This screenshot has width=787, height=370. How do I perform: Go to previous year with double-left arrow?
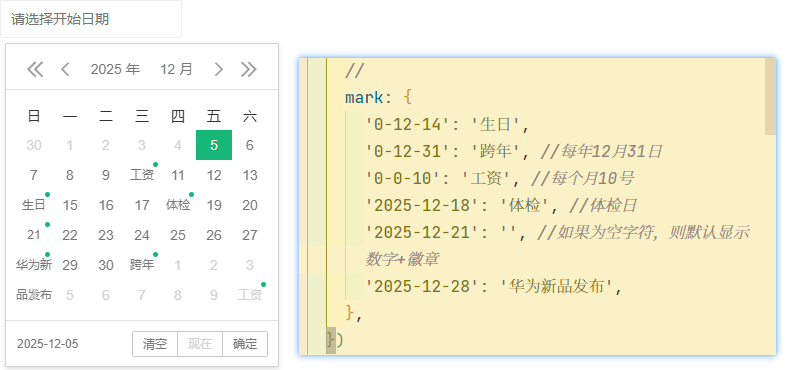[x=35, y=69]
